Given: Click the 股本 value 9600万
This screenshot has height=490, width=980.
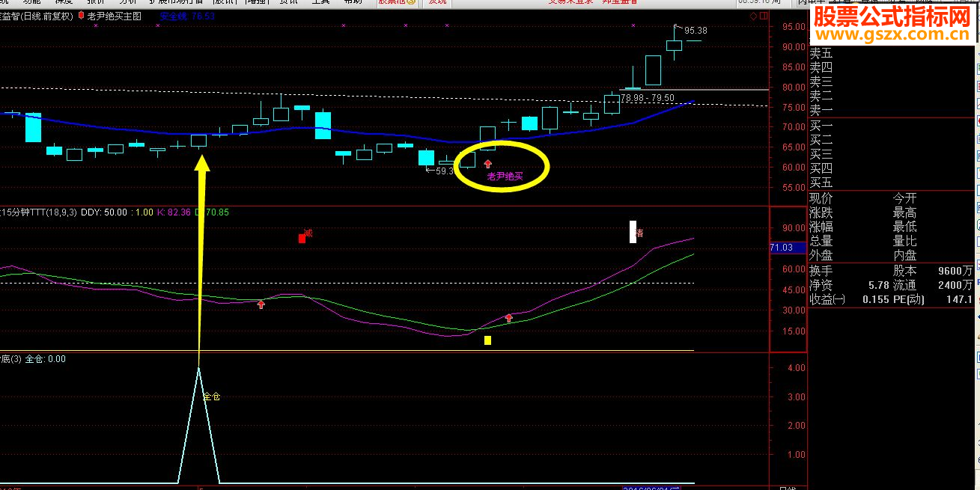Looking at the screenshot, I should 957,271.
